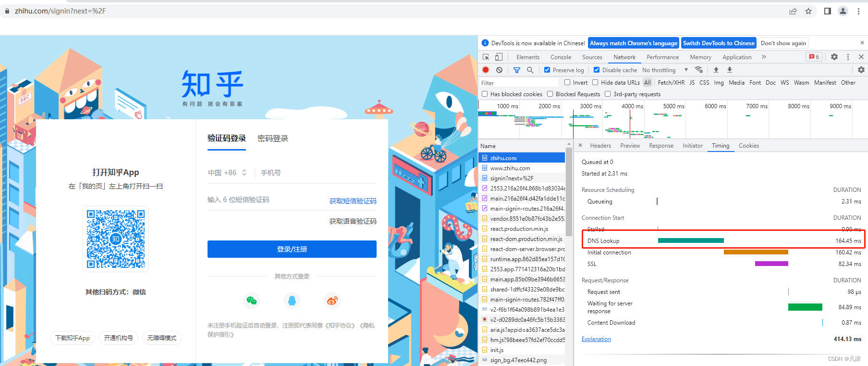This screenshot has height=366, width=868.
Task: Dismiss the DevTools language info bar
Action: [x=862, y=43]
